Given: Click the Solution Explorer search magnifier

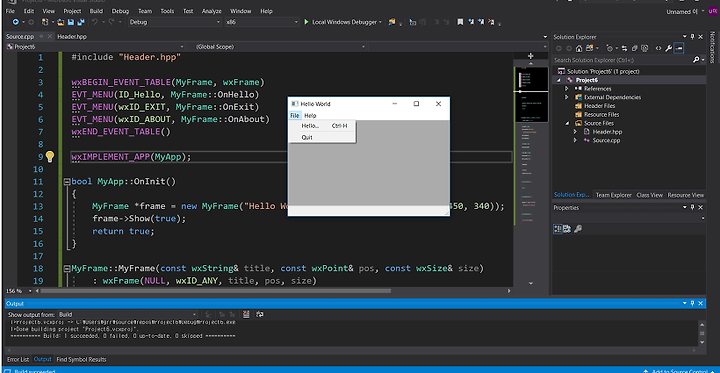Looking at the screenshot, I should (696, 60).
